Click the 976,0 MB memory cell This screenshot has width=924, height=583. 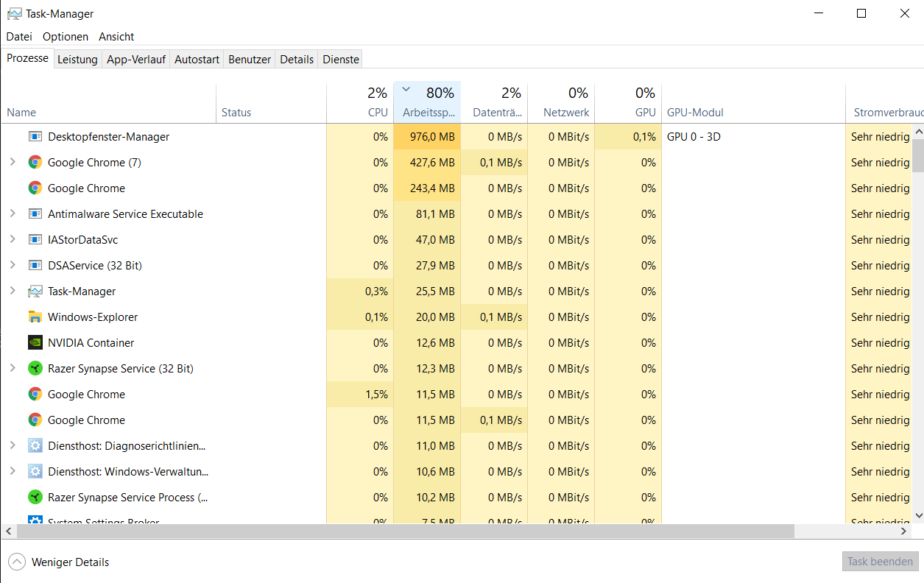click(x=427, y=137)
